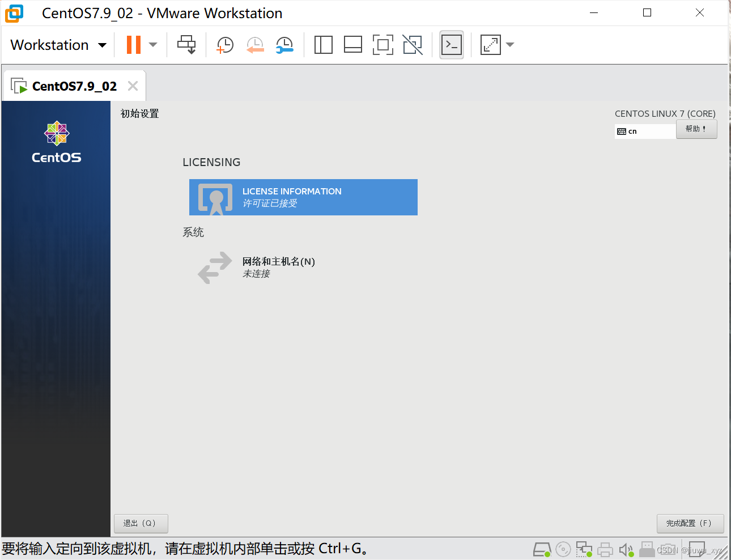Open the snapshot manager
Viewport: 731px width, 560px height.
284,45
